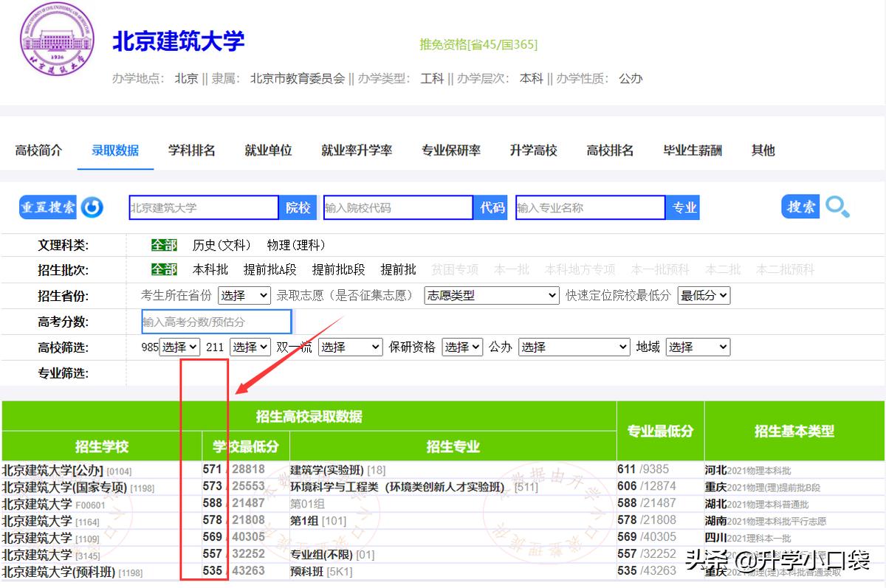Click the reset search refresh icon
886x588 pixels.
pyautogui.click(x=92, y=207)
